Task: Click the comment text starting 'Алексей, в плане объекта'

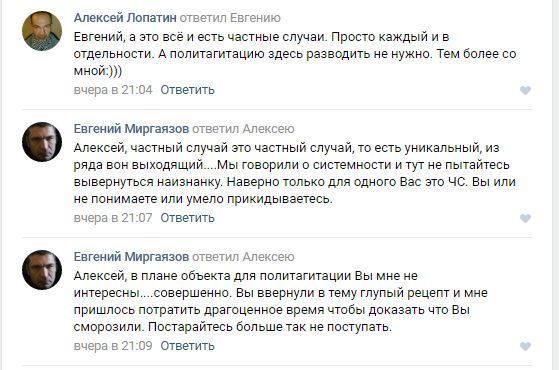Action: tap(281, 301)
